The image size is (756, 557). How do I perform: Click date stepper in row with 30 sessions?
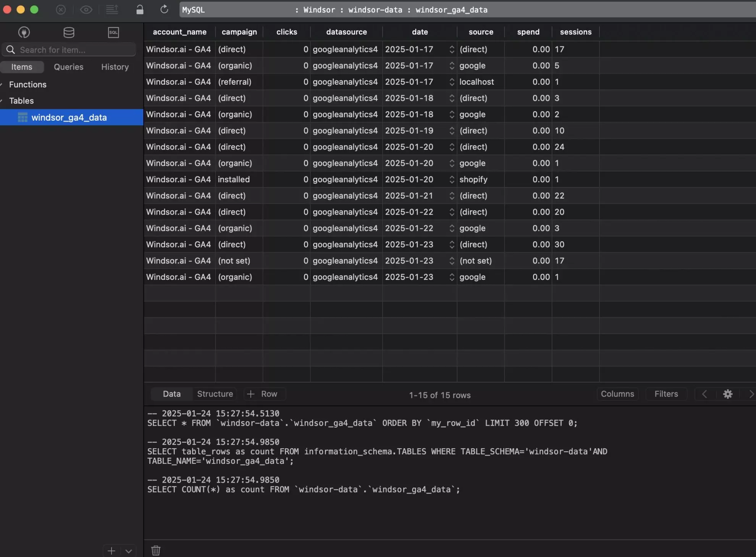pos(452,244)
